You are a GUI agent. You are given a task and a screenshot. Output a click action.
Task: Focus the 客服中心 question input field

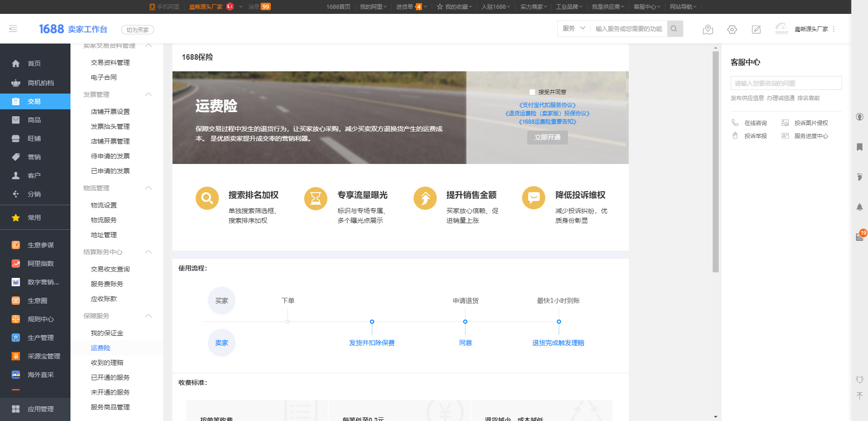pos(786,83)
